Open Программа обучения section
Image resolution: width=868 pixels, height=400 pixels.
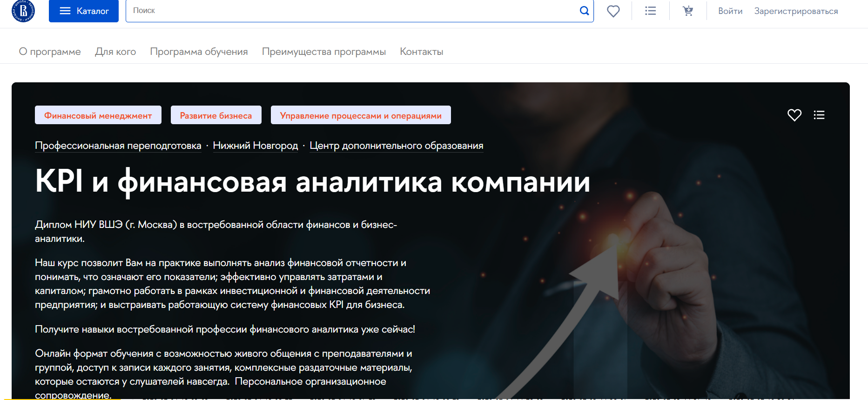tap(199, 52)
